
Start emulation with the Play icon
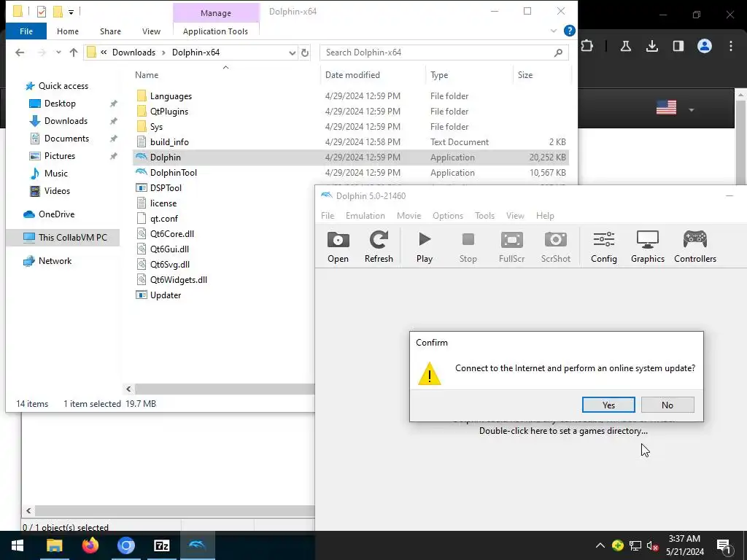424,246
